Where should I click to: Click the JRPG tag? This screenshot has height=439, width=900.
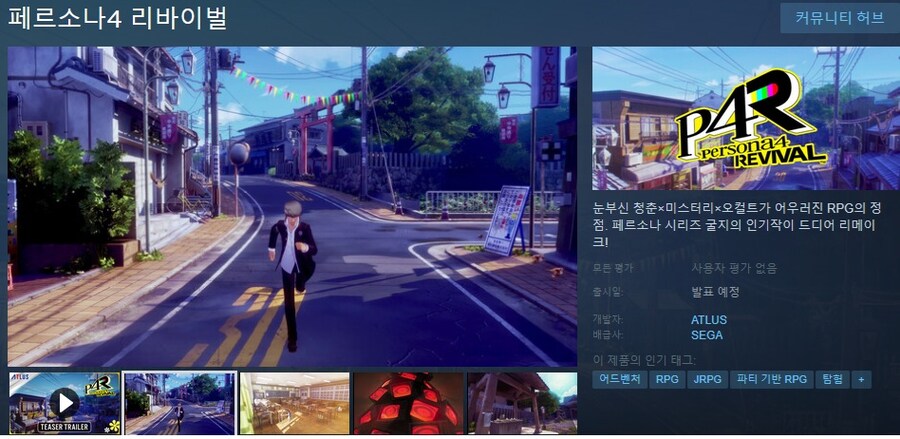click(x=708, y=379)
